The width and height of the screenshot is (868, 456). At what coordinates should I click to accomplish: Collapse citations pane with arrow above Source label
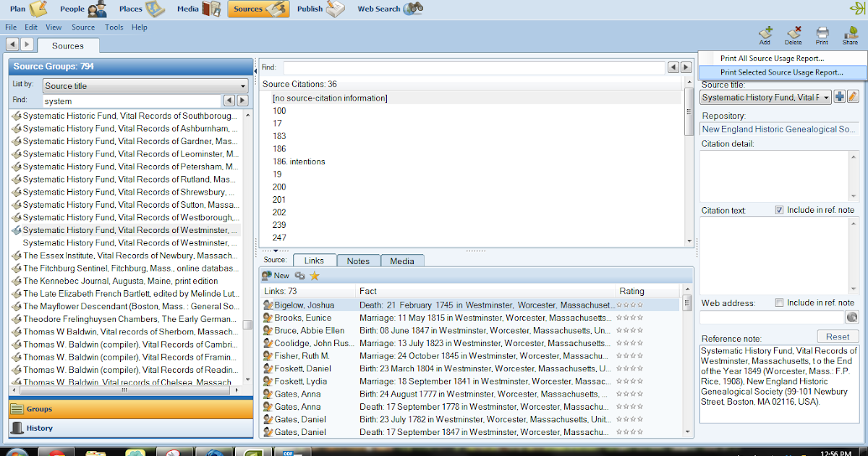pyautogui.click(x=276, y=250)
